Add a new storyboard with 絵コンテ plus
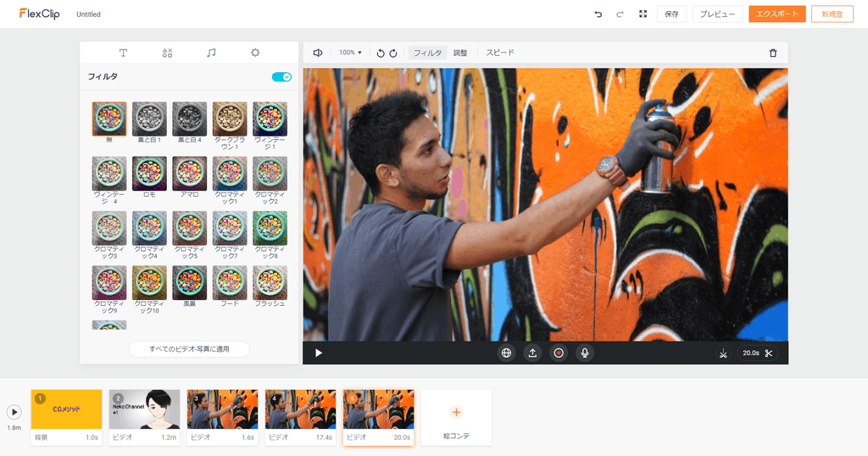 [456, 413]
